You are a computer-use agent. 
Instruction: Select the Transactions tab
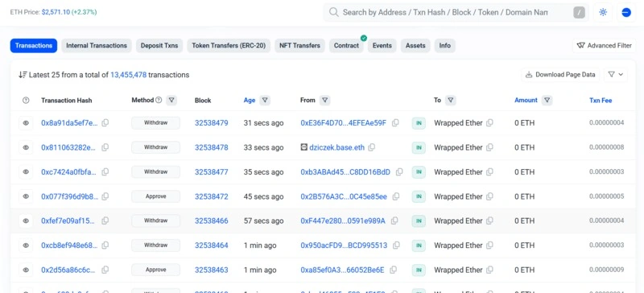34,46
